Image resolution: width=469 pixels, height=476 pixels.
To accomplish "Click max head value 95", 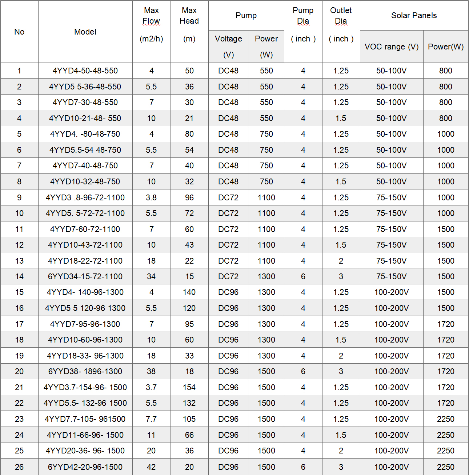I will [189, 324].
